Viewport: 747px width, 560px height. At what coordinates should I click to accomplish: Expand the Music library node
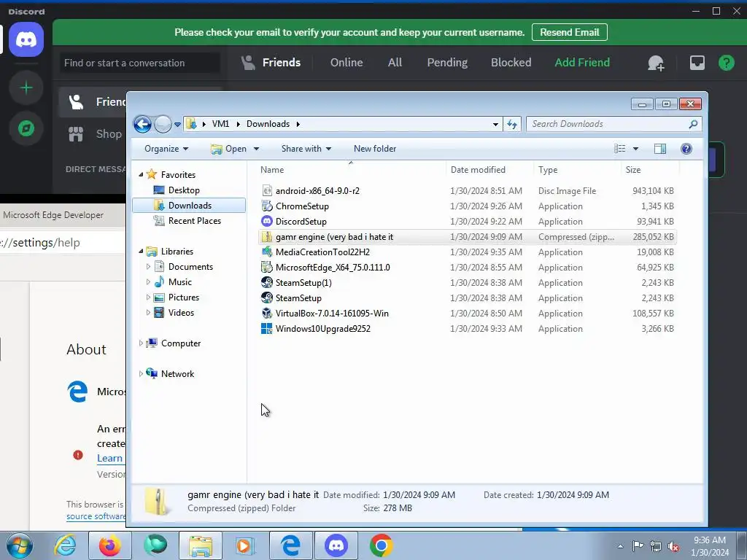148,282
